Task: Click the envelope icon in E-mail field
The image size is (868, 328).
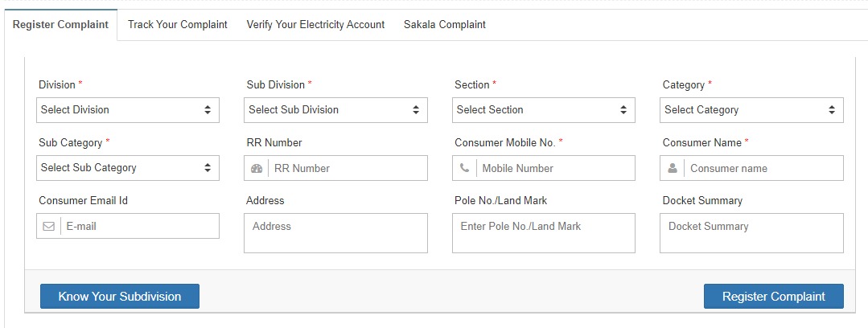Action: [x=49, y=226]
